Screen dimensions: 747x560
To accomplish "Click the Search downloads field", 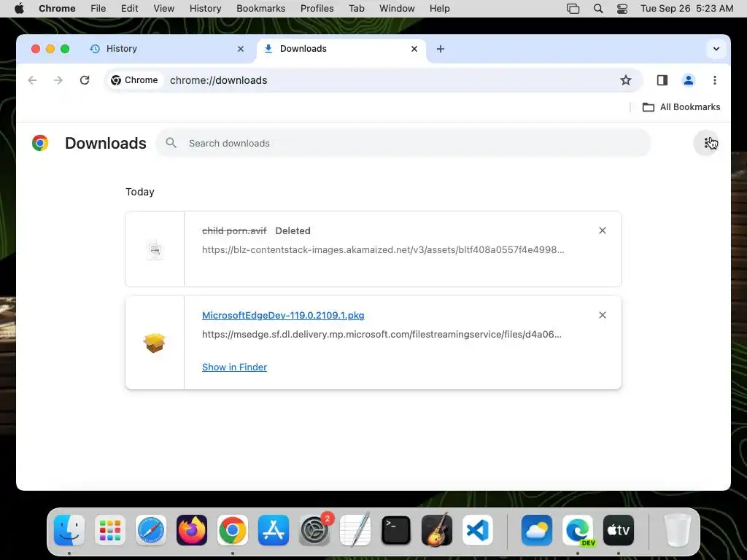I will tap(403, 143).
